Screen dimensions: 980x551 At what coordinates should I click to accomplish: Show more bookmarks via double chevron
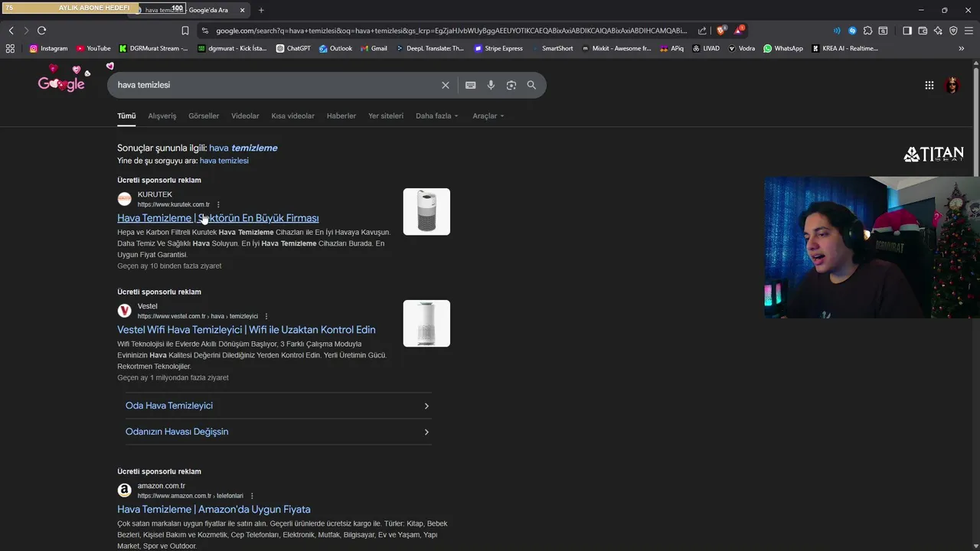[961, 48]
